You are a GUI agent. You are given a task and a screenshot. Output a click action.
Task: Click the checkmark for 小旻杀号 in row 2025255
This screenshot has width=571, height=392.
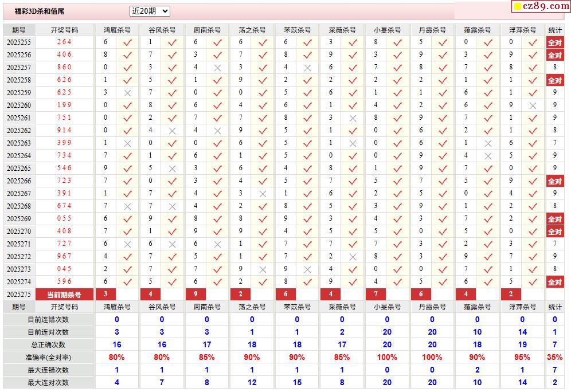tap(397, 42)
